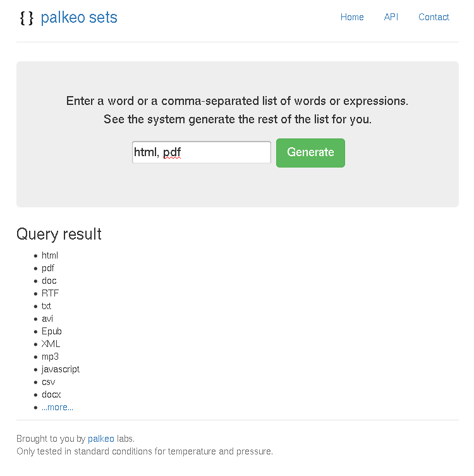Viewport: 474px width, 476px height.
Task: Click the pdf result item
Action: point(48,268)
